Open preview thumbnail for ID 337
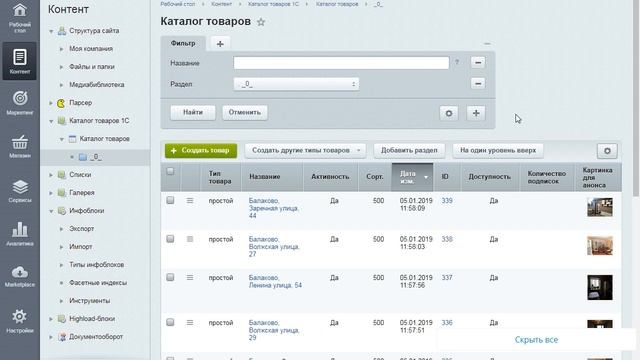The width and height of the screenshot is (640, 360). pyautogui.click(x=600, y=287)
